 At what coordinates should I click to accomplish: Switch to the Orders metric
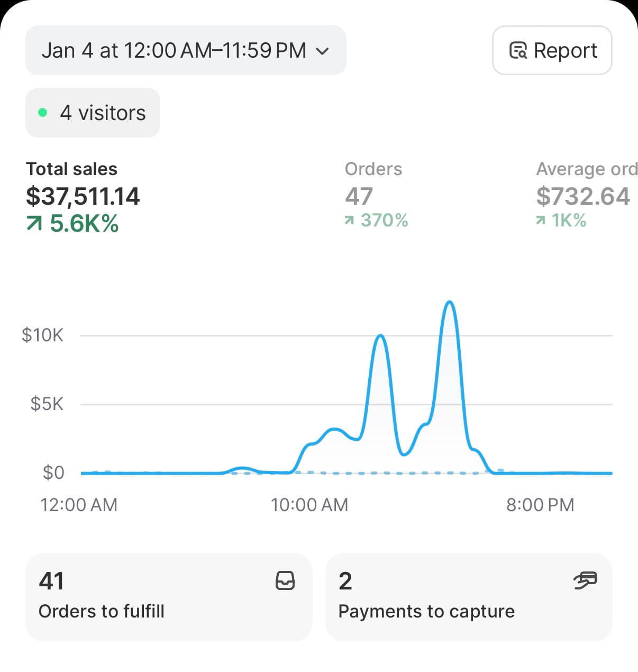pos(373,169)
